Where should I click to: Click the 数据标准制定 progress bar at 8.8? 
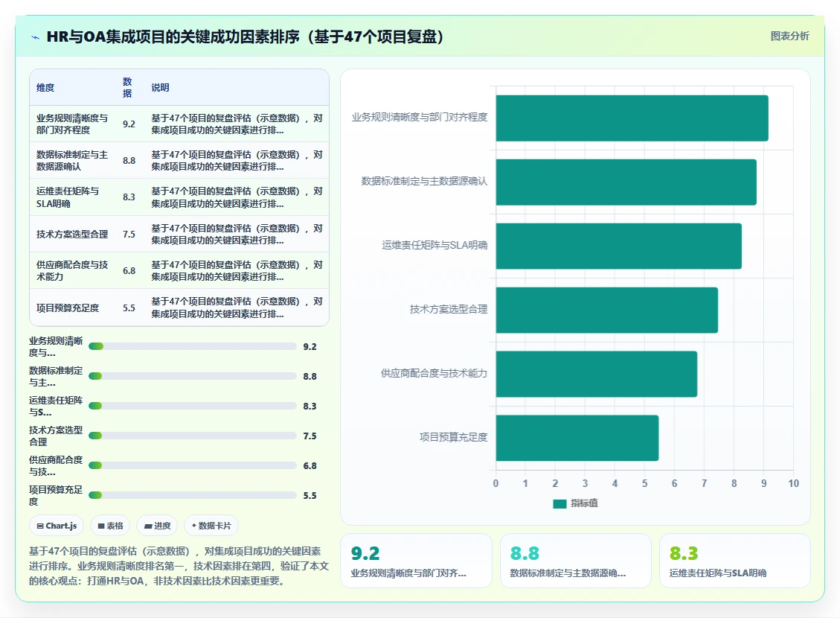(x=192, y=376)
